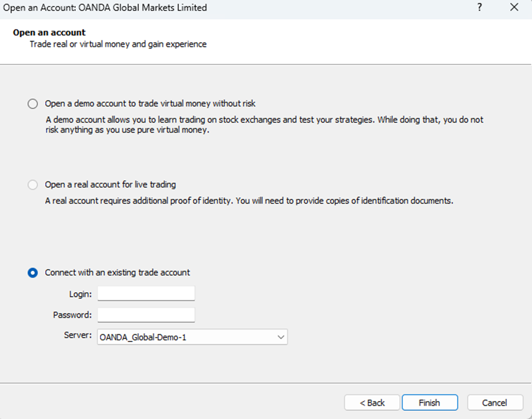532x419 pixels.
Task: Select the demo account radio button
Action: tap(33, 104)
